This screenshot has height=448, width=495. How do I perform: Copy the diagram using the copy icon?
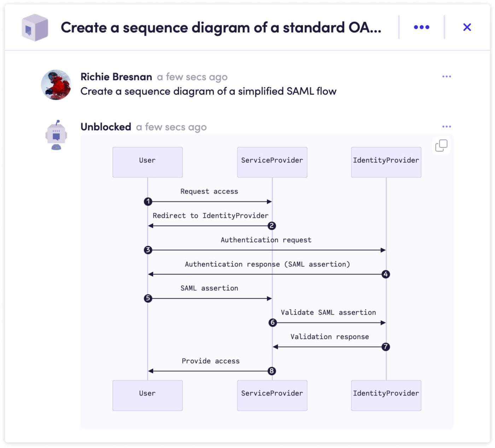441,145
